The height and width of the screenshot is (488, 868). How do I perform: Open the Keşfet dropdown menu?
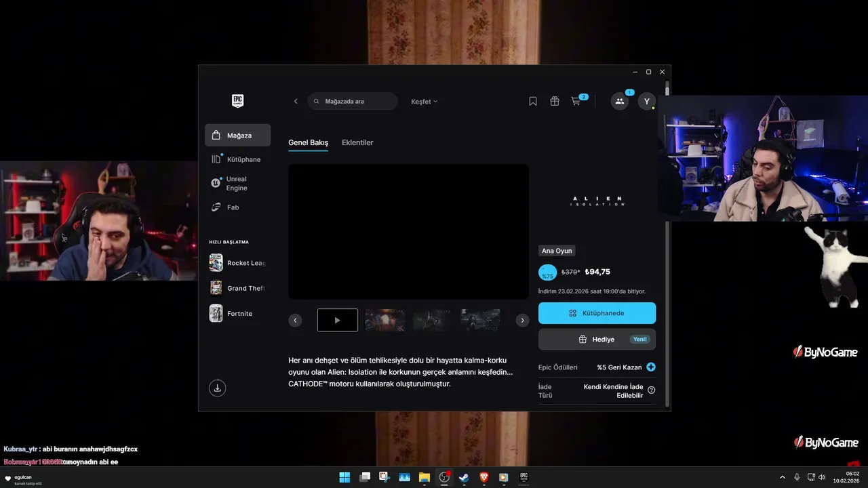425,102
